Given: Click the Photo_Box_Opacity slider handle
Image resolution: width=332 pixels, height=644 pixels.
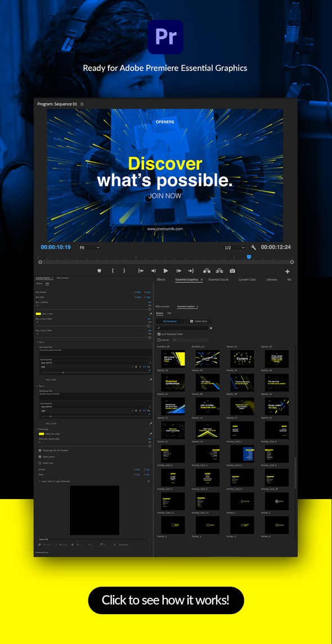Looking at the screenshot, I should tap(149, 446).
